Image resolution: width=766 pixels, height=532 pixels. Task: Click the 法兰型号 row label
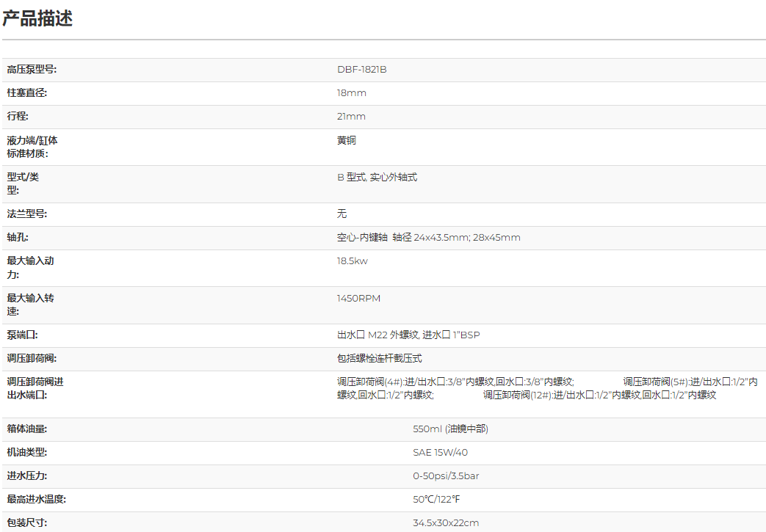click(x=32, y=214)
